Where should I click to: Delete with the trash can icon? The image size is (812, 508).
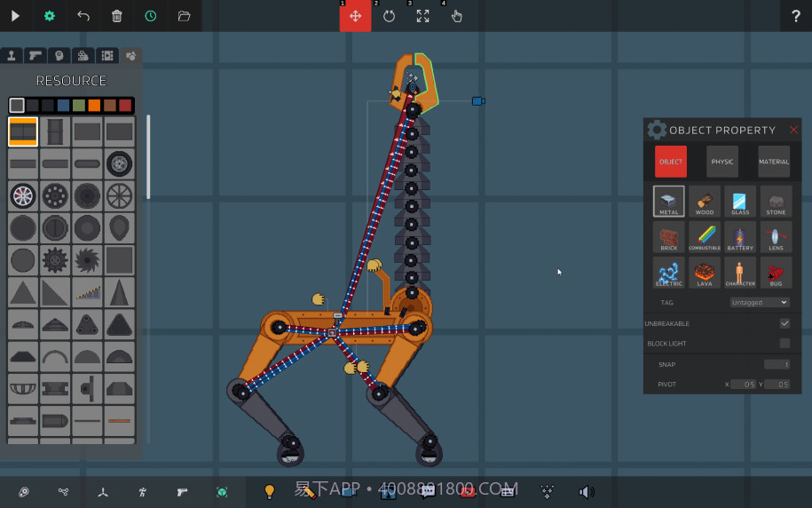117,16
